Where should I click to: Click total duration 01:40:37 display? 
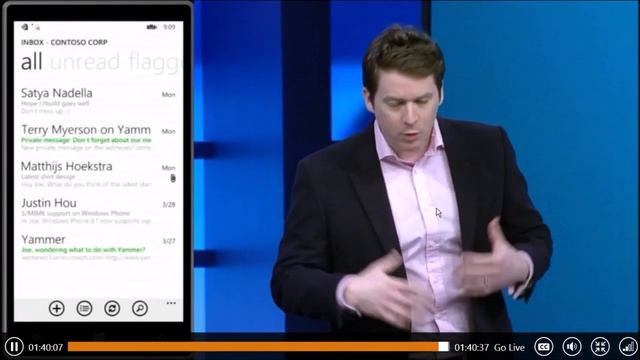471,347
